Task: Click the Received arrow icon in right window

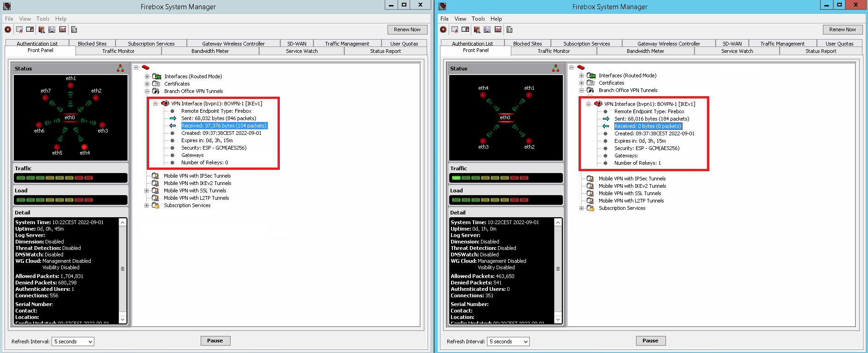Action: coord(606,126)
